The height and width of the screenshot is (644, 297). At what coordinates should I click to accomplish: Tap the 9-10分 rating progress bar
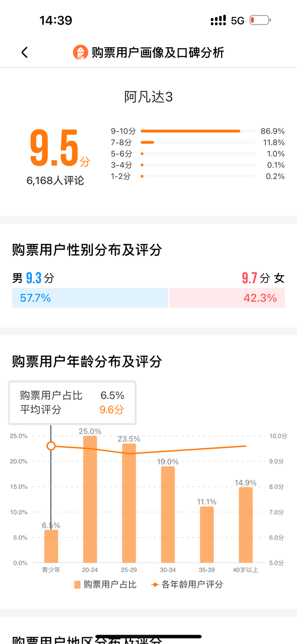coord(198,131)
